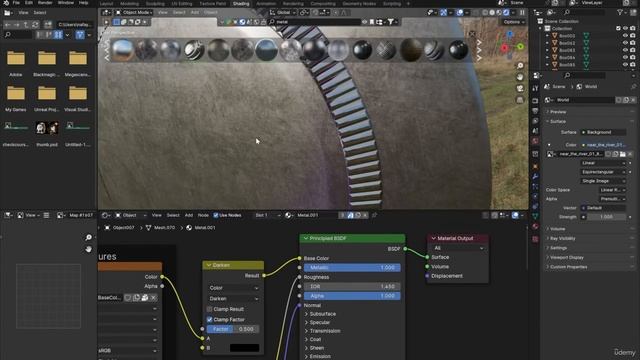
Task: Select the Zoom view tool in the 3D viewport
Action: tap(520, 66)
